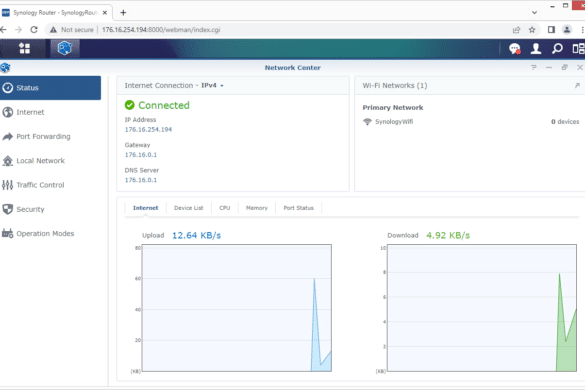
Task: Click the IP address 176.16.254.194 link
Action: pyautogui.click(x=148, y=130)
